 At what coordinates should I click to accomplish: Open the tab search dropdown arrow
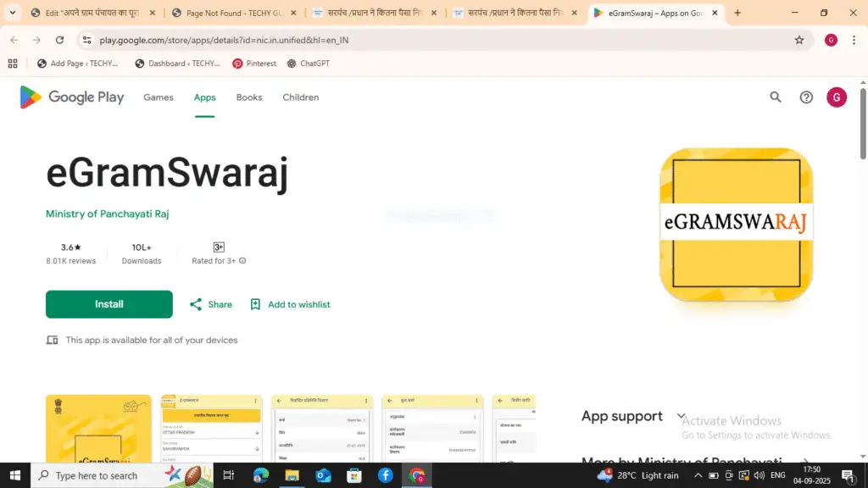(13, 13)
